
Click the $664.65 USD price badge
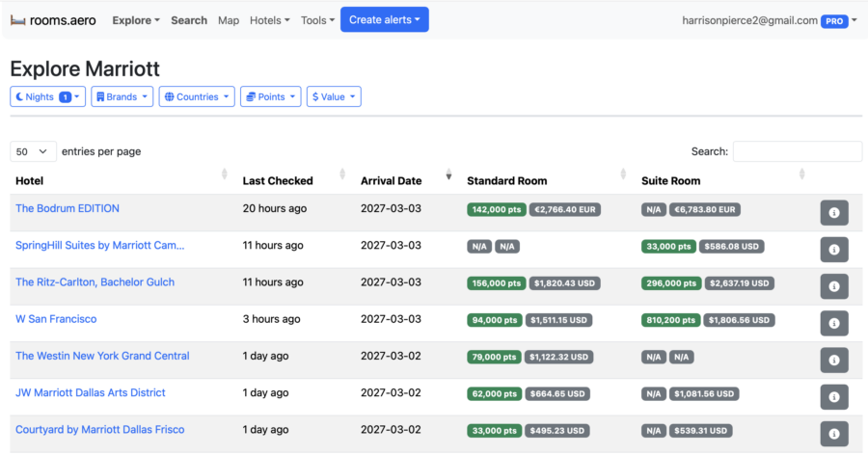[557, 394]
